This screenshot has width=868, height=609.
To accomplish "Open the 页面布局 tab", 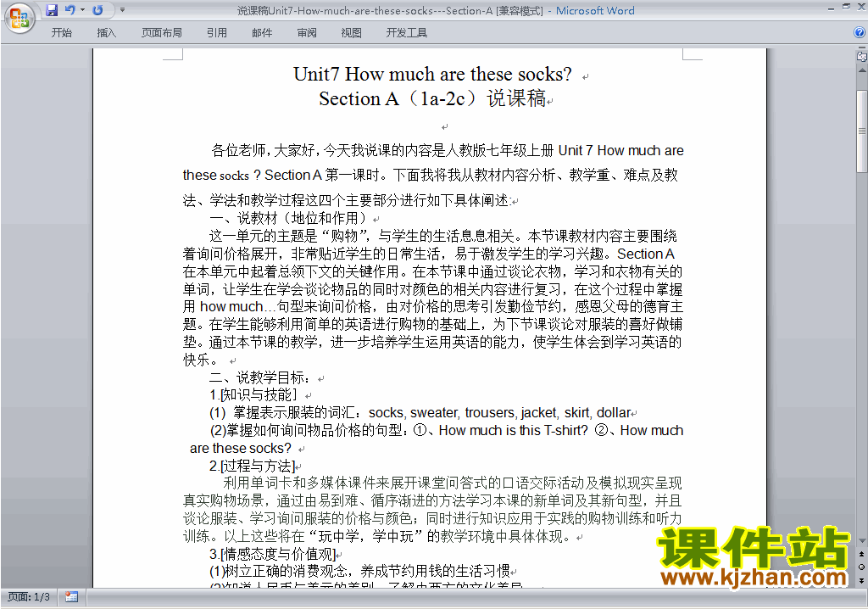I will coord(162,33).
